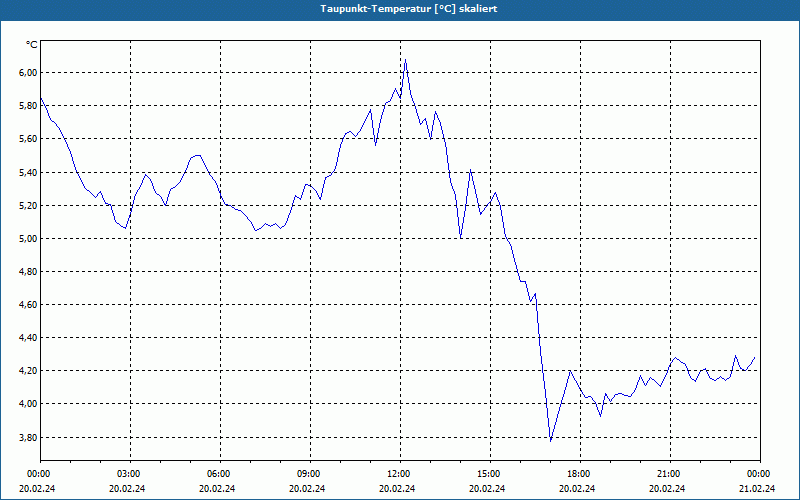Click the '15:00' time label

pyautogui.click(x=488, y=474)
